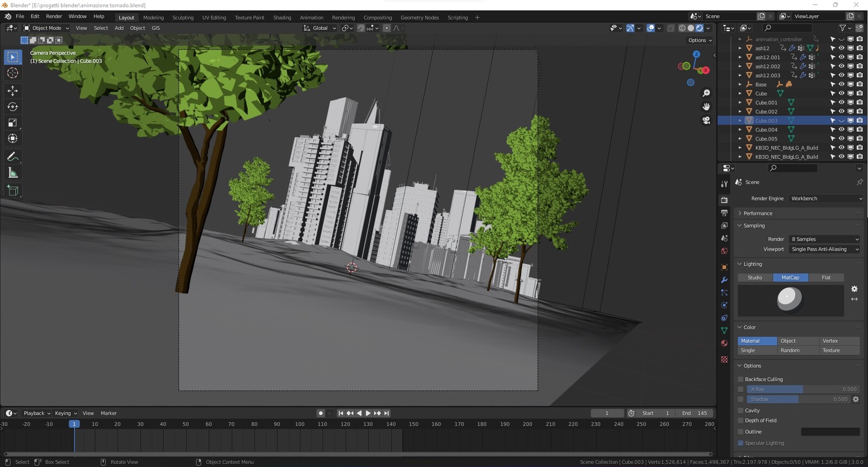Enable the Shadow checkbox
Viewport: 868px width, 467px height.
[x=741, y=399]
